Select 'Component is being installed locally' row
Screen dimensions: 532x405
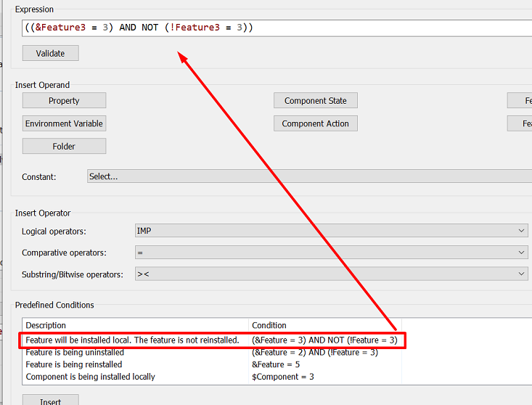(x=90, y=377)
